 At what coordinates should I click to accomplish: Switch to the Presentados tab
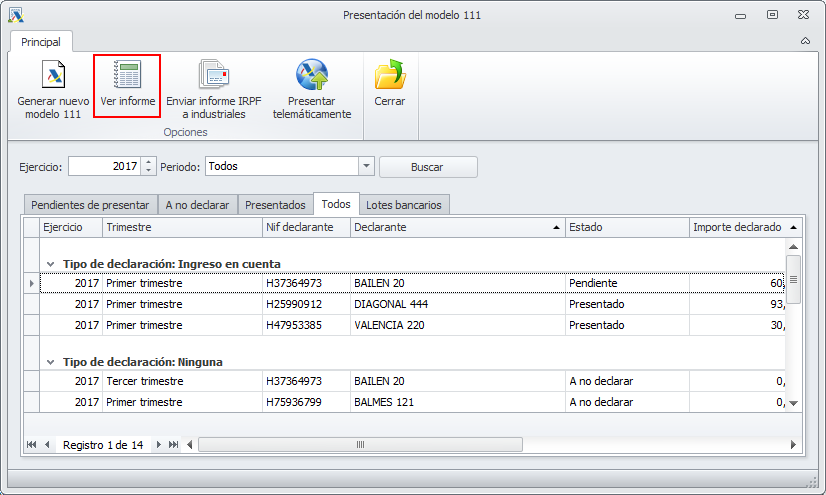[275, 205]
